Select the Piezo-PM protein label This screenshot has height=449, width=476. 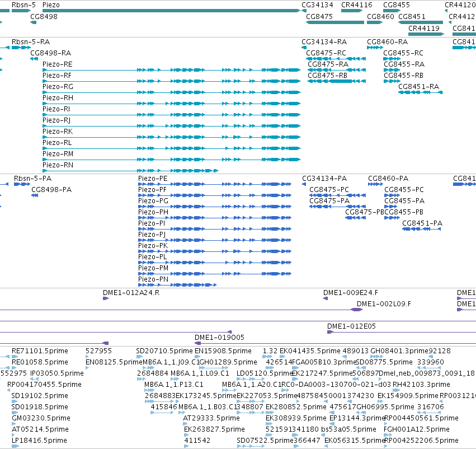(x=153, y=268)
